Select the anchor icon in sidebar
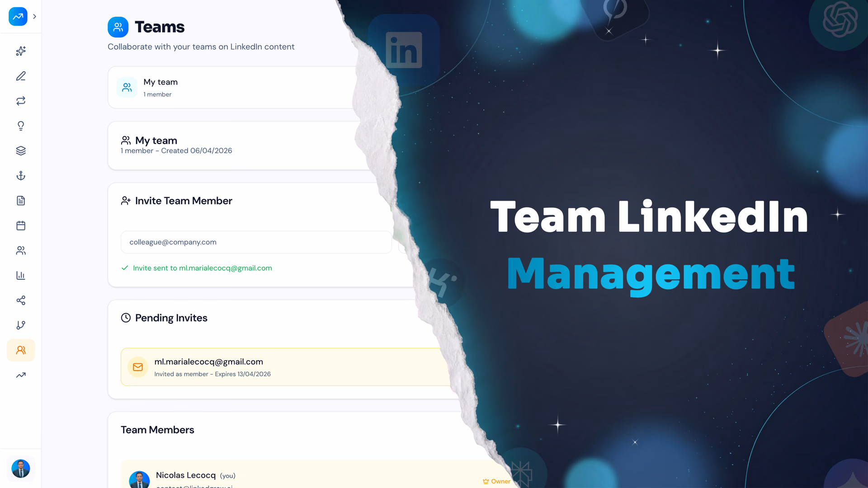This screenshot has height=488, width=868. pos(21,176)
